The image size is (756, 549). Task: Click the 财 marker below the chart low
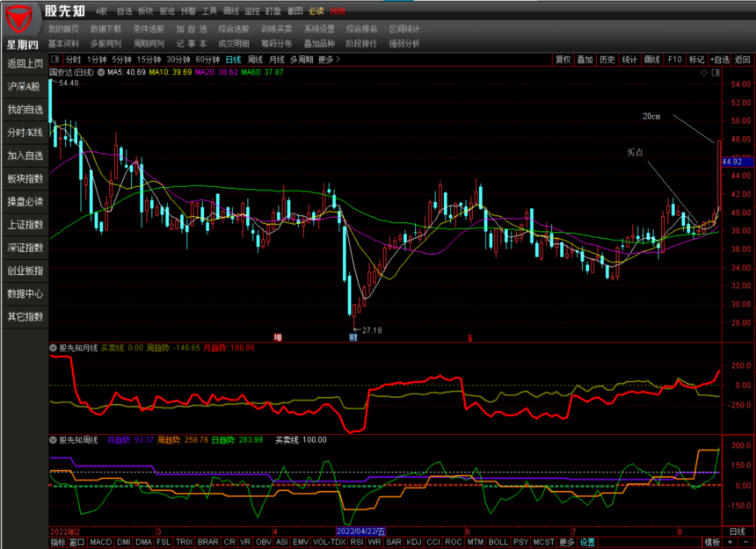point(353,337)
